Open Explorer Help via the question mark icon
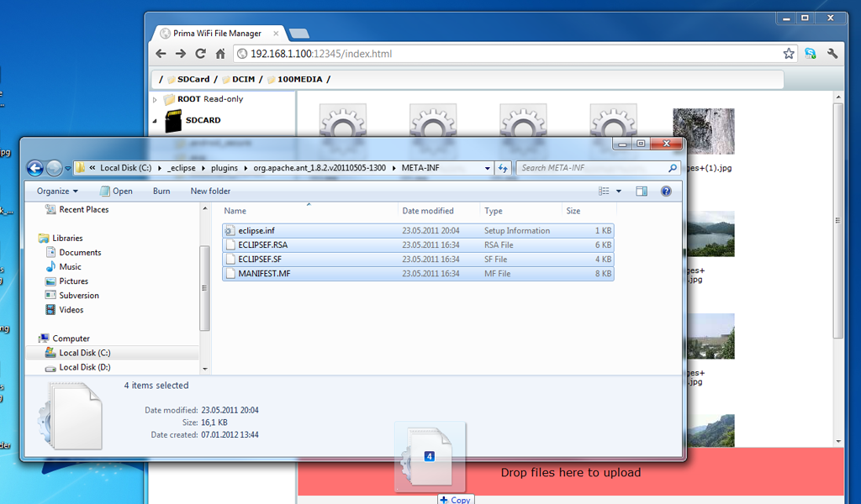The width and height of the screenshot is (861, 504). pyautogui.click(x=666, y=191)
